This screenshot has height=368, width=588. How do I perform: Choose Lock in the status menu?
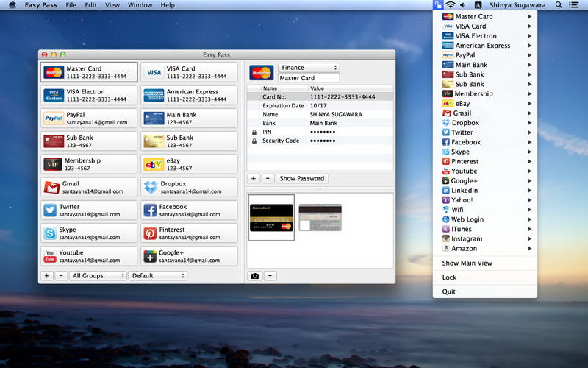(x=449, y=277)
